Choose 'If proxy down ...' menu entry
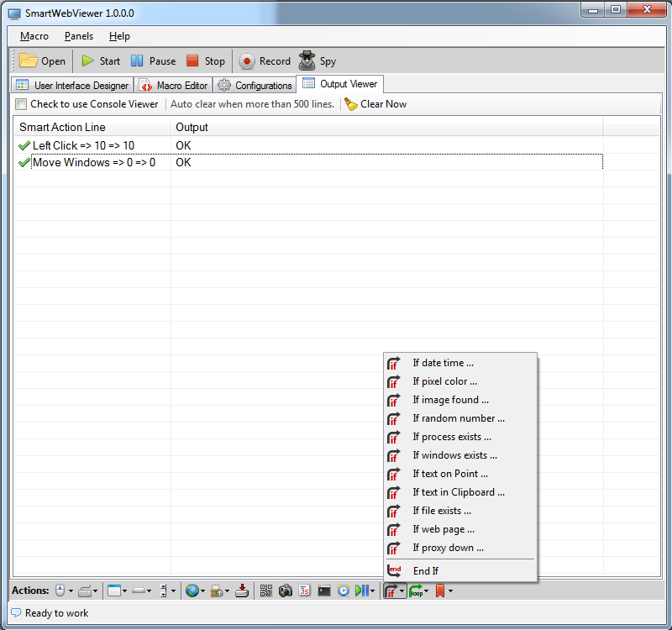This screenshot has height=630, width=672. tap(460, 548)
